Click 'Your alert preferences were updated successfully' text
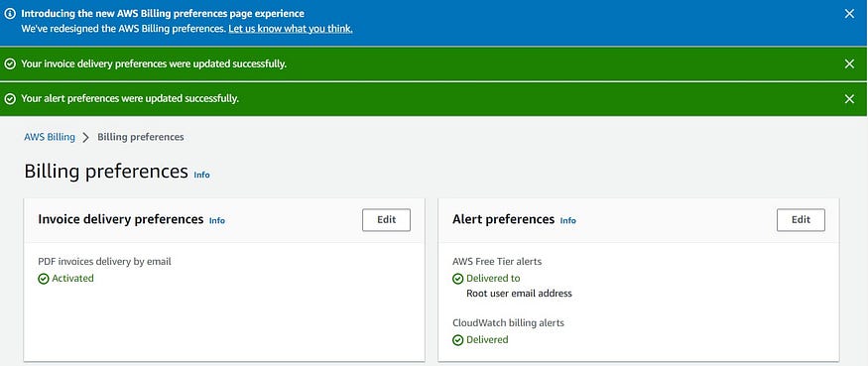Viewport: 868px width, 366px height. click(130, 98)
